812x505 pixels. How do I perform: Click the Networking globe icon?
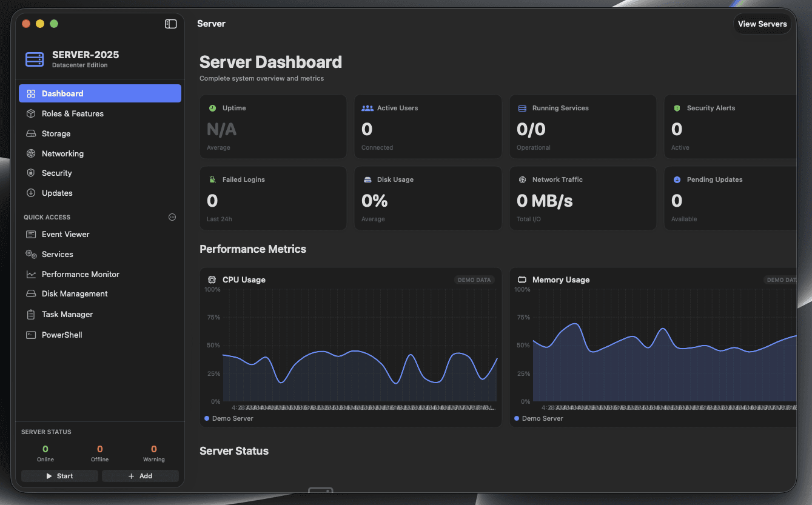coord(31,153)
